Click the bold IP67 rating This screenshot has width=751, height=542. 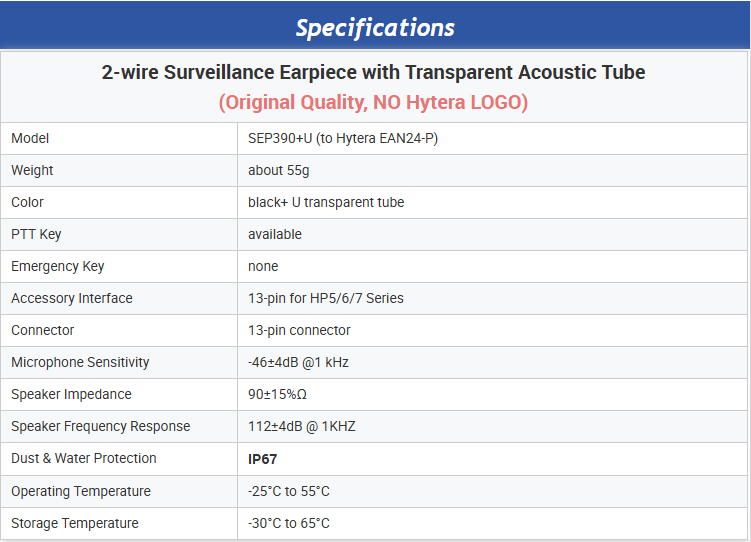pos(263,459)
